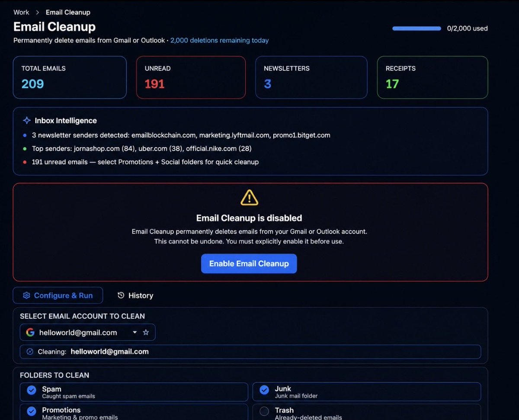Select the Configure & Run tab
519x420 pixels.
tap(58, 295)
